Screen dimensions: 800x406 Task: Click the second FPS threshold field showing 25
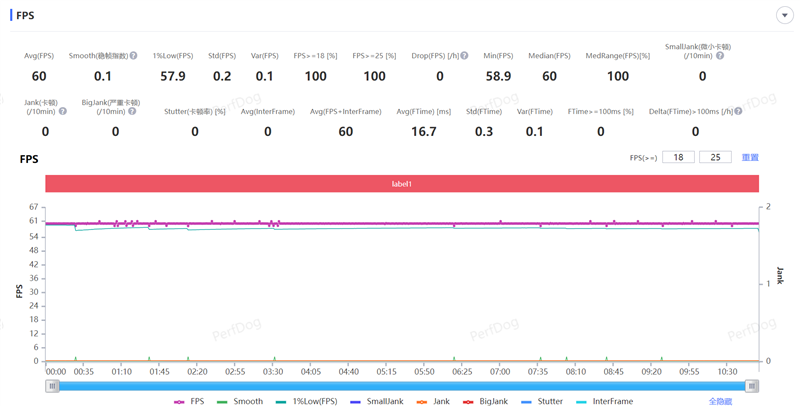coord(715,157)
